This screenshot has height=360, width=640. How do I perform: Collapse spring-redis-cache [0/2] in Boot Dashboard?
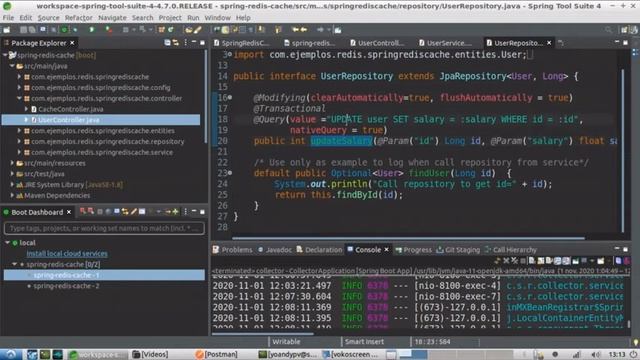15,264
